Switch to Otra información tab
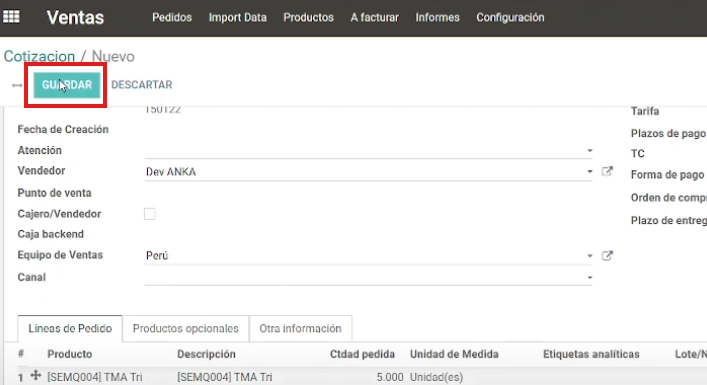Screen dimensions: 707x385 coord(300,329)
